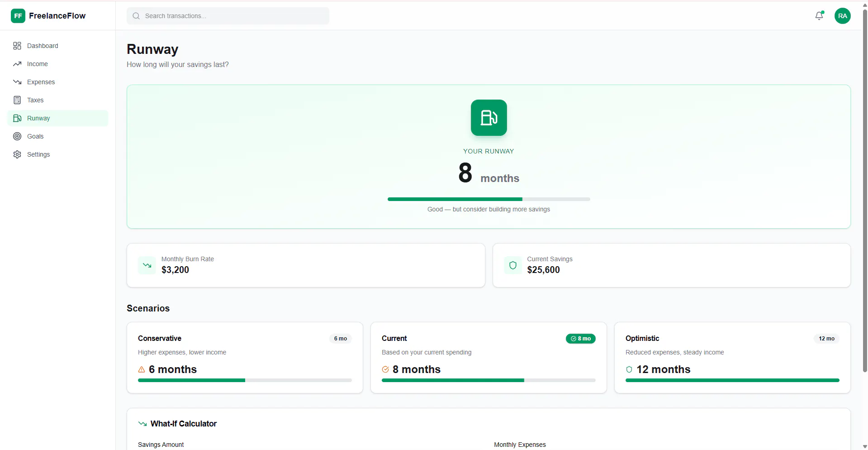This screenshot has height=450, width=868.
Task: Click the Monthly Burn Rate value $3,200
Action: point(175,270)
